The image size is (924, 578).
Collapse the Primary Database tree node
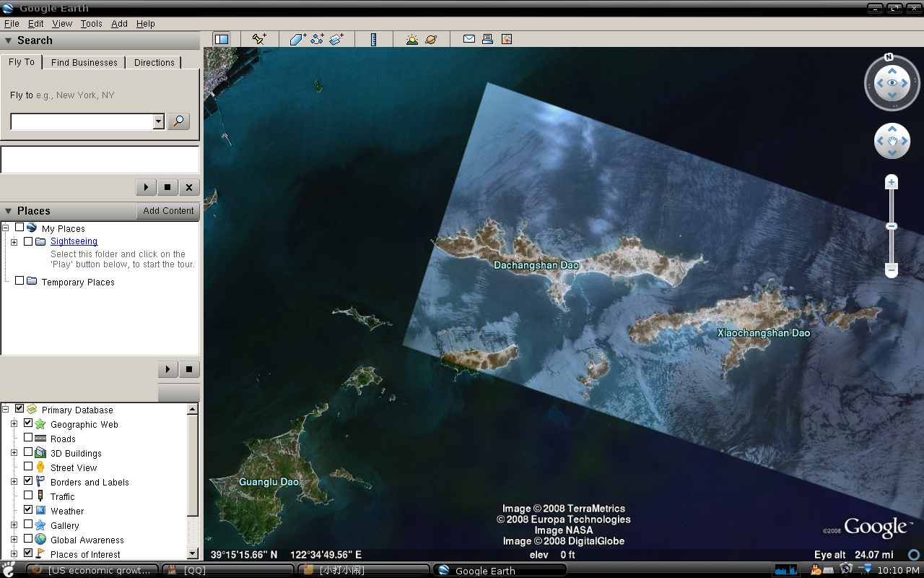6,410
